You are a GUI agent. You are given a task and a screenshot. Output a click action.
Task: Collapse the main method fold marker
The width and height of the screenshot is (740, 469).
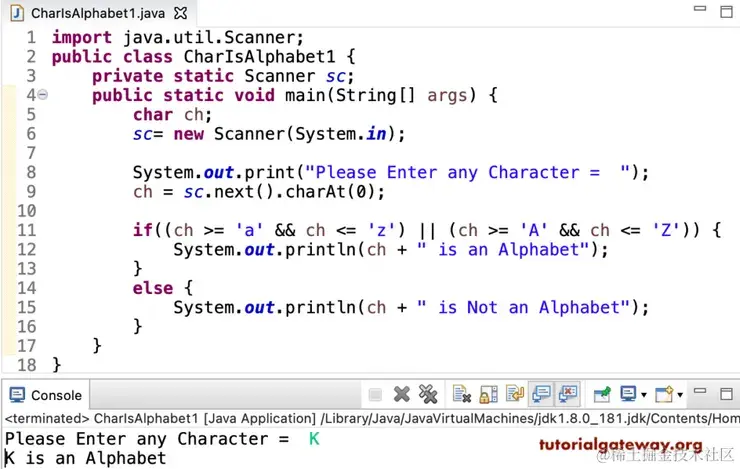(x=42, y=95)
